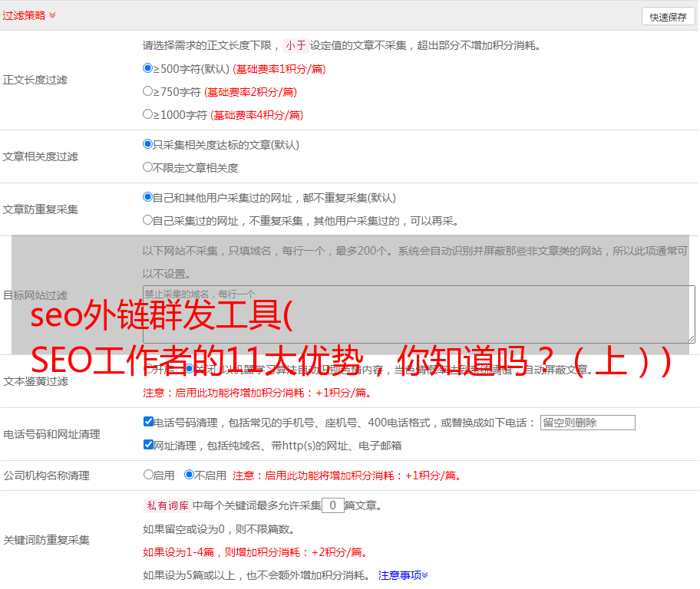Click the text 如果留空或设为0，则不限篇数。
Viewport: 700px width, 589px height.
pyautogui.click(x=219, y=529)
